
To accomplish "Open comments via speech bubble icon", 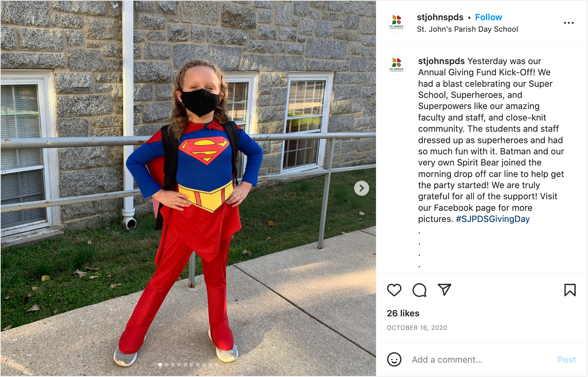I will (419, 290).
